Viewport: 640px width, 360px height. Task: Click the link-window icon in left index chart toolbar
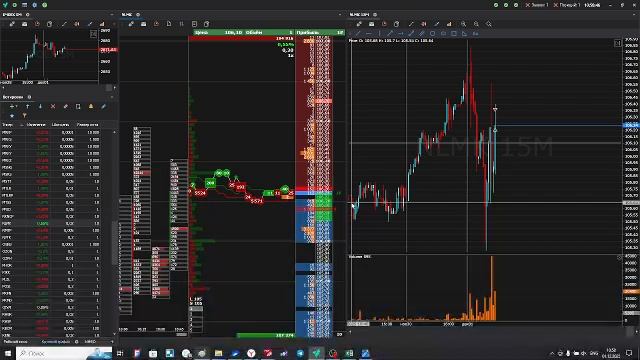coord(12,24)
